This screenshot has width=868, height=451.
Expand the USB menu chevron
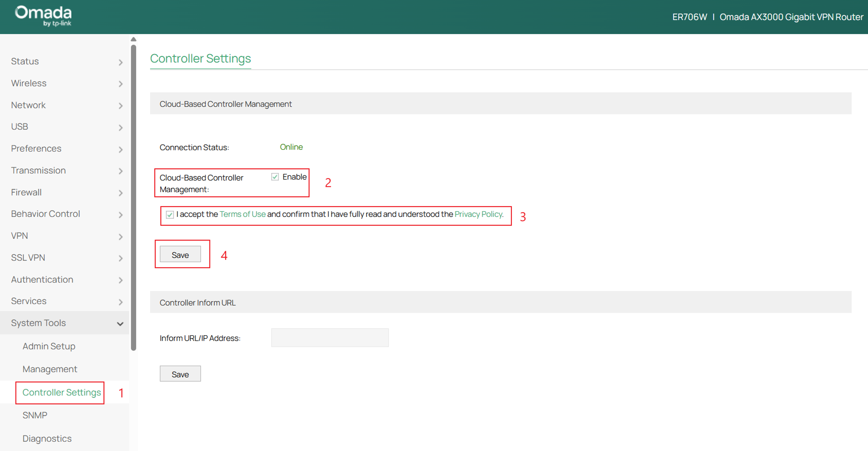(x=121, y=128)
